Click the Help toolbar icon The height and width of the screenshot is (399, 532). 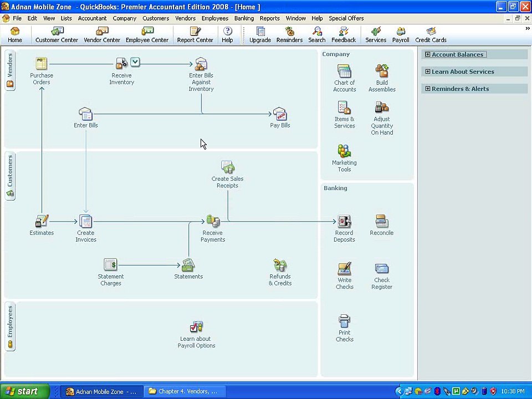227,35
